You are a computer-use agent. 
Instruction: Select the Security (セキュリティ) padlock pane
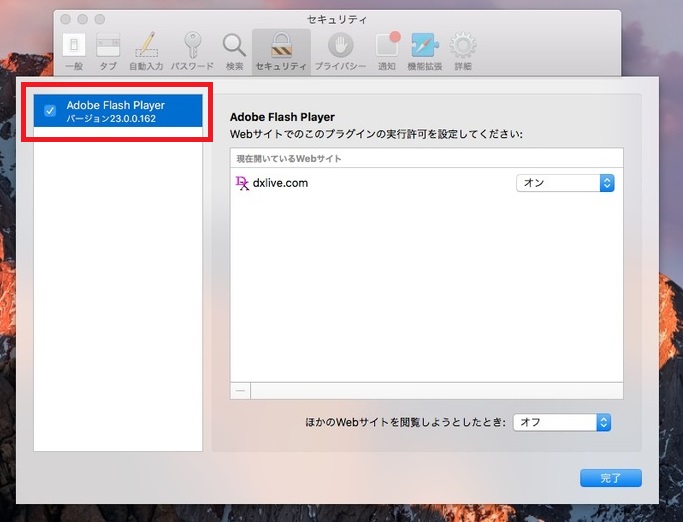click(x=281, y=52)
